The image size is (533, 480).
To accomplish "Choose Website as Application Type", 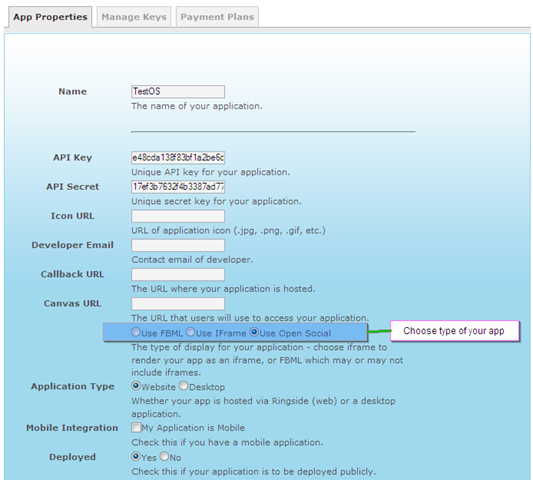I will pos(136,386).
